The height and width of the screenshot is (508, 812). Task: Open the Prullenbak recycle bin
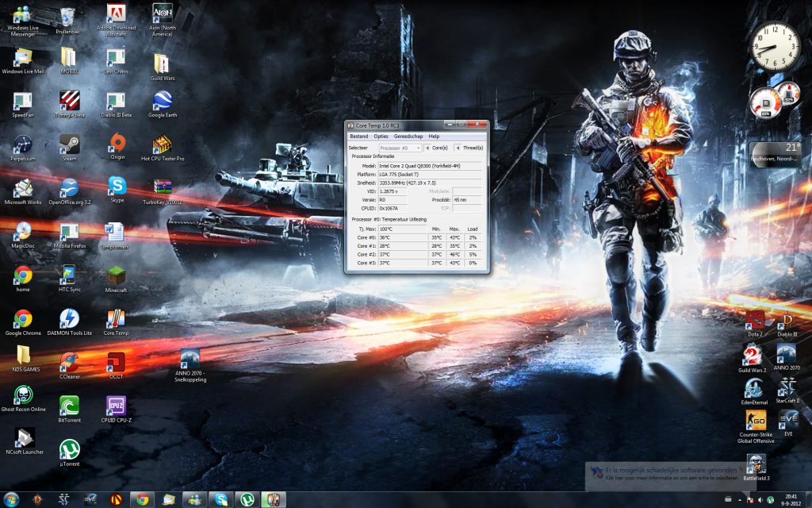[x=68, y=21]
